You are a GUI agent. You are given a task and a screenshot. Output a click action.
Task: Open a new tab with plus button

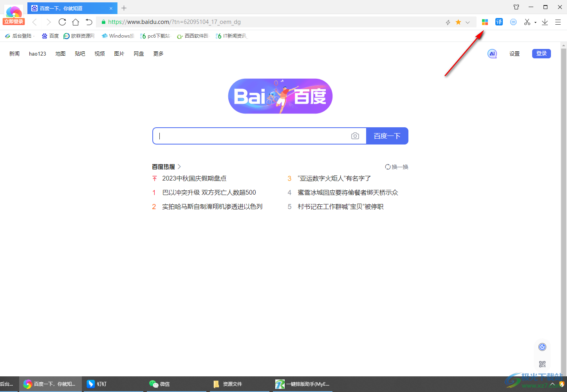(x=124, y=8)
